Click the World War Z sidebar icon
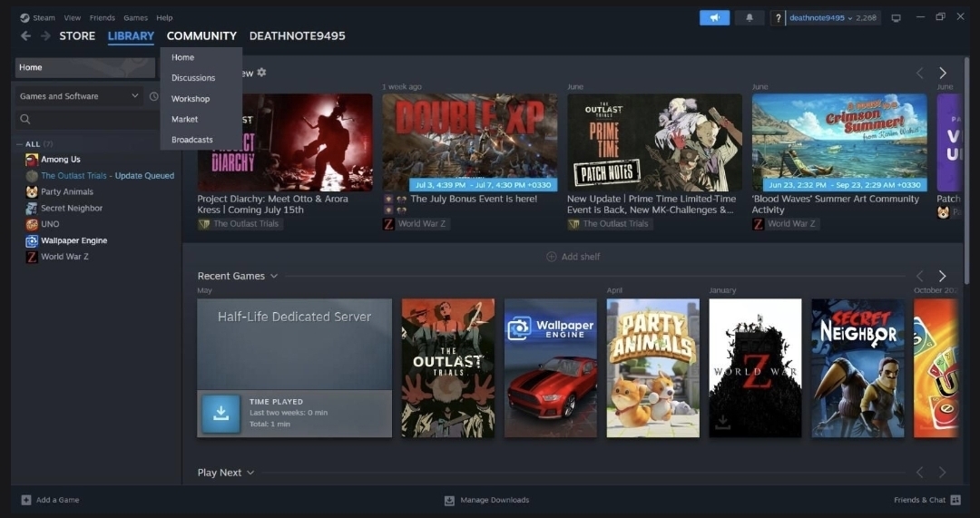The image size is (980, 518). tap(31, 257)
